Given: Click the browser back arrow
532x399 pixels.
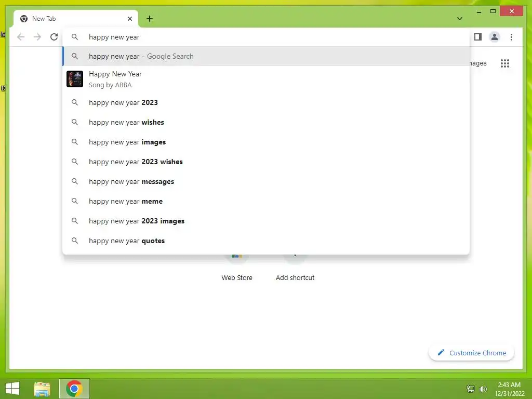Looking at the screenshot, I should tap(21, 37).
